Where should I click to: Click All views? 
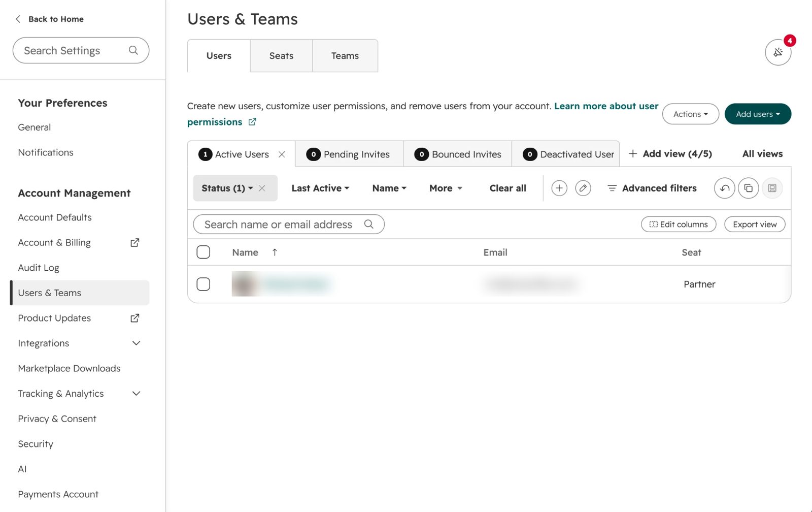pyautogui.click(x=762, y=154)
